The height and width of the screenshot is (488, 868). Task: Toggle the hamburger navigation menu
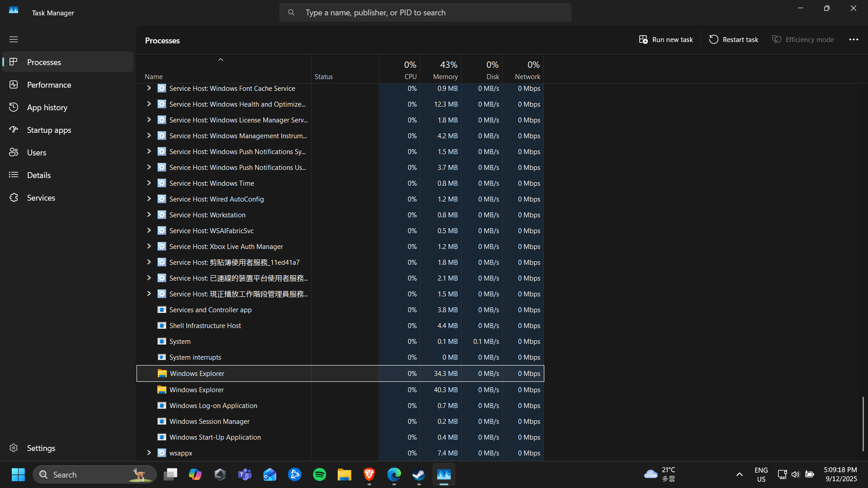click(14, 39)
